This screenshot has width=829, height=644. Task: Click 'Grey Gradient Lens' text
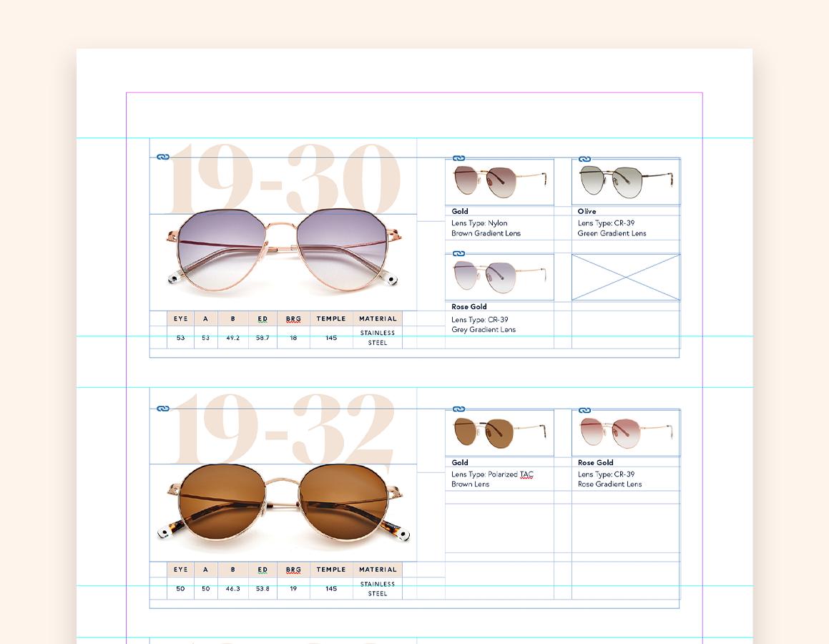pyautogui.click(x=484, y=329)
